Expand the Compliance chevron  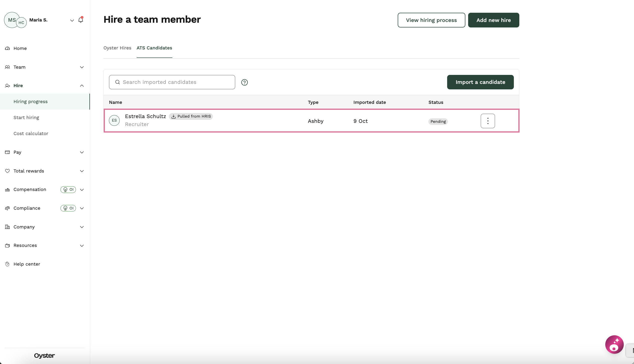click(x=82, y=208)
